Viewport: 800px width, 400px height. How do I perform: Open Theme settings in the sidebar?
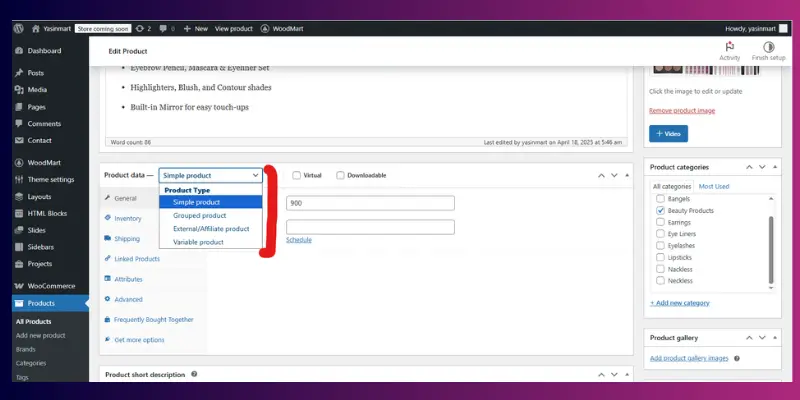[51, 180]
